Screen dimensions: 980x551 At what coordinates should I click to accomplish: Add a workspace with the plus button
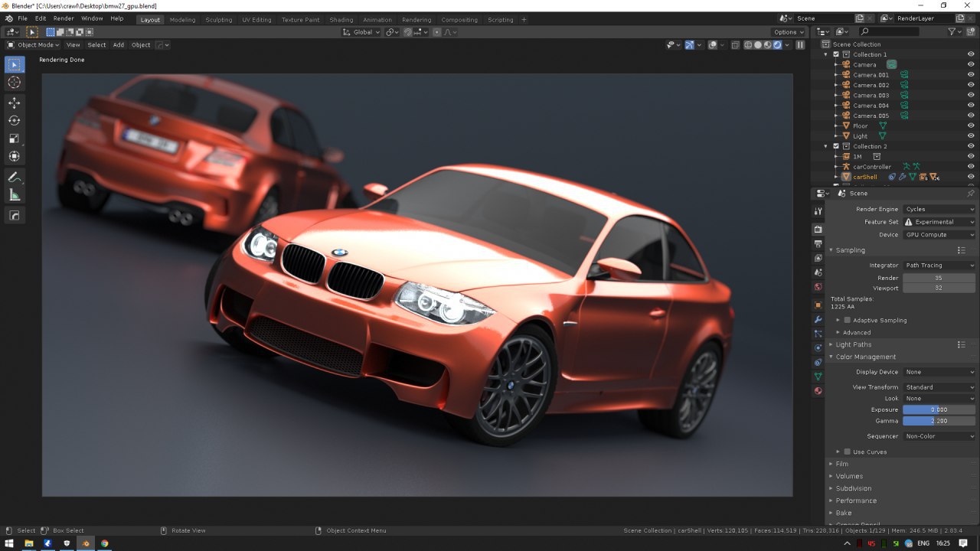(x=524, y=20)
